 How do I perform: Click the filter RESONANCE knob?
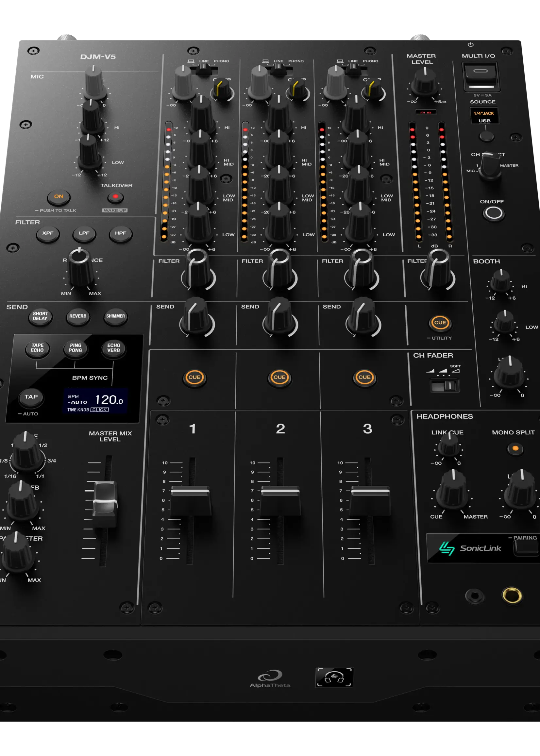(x=80, y=268)
